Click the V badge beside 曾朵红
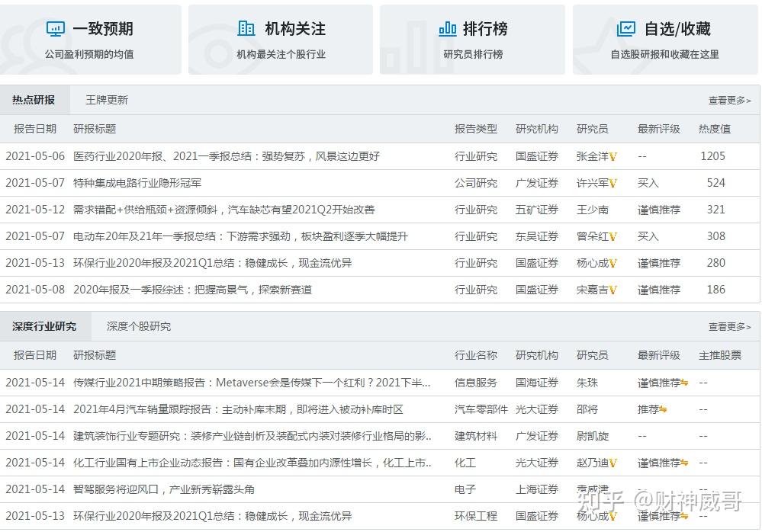Image resolution: width=762 pixels, height=532 pixels. [612, 237]
